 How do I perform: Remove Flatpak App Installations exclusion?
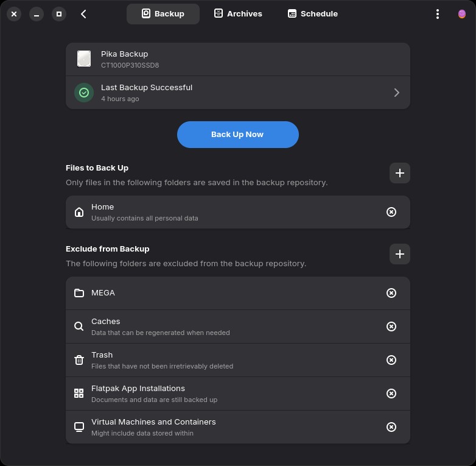pyautogui.click(x=391, y=394)
